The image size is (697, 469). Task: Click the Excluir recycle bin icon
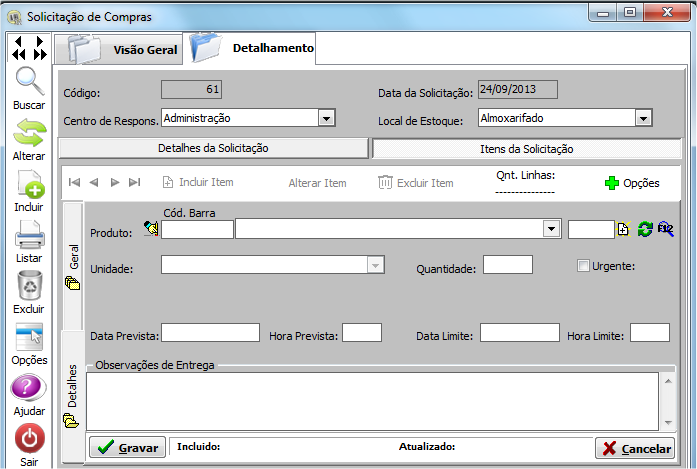click(x=28, y=286)
